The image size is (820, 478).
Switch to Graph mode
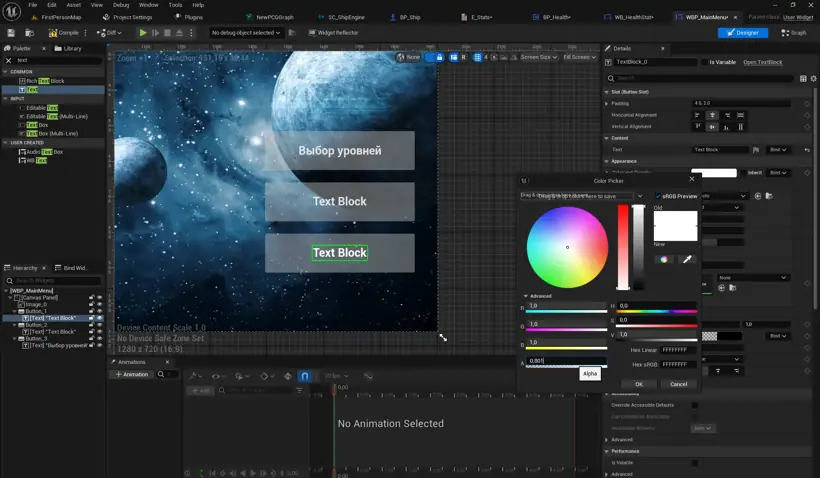click(x=793, y=33)
